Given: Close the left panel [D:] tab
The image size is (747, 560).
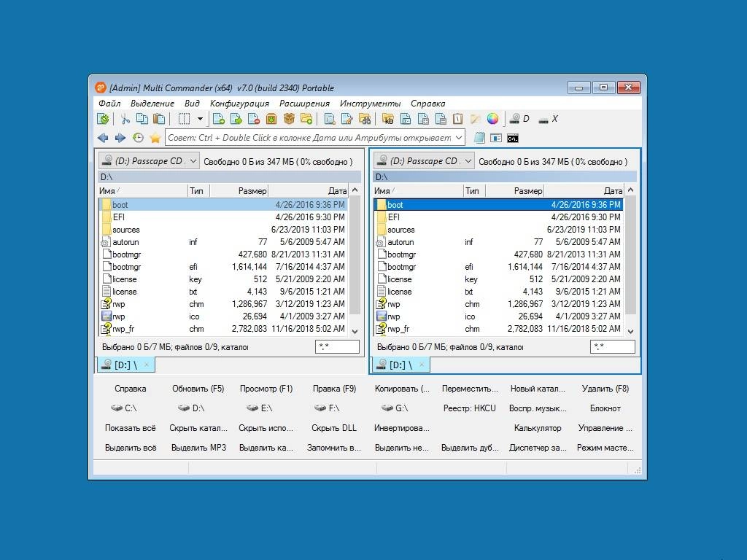Looking at the screenshot, I should coord(147,365).
